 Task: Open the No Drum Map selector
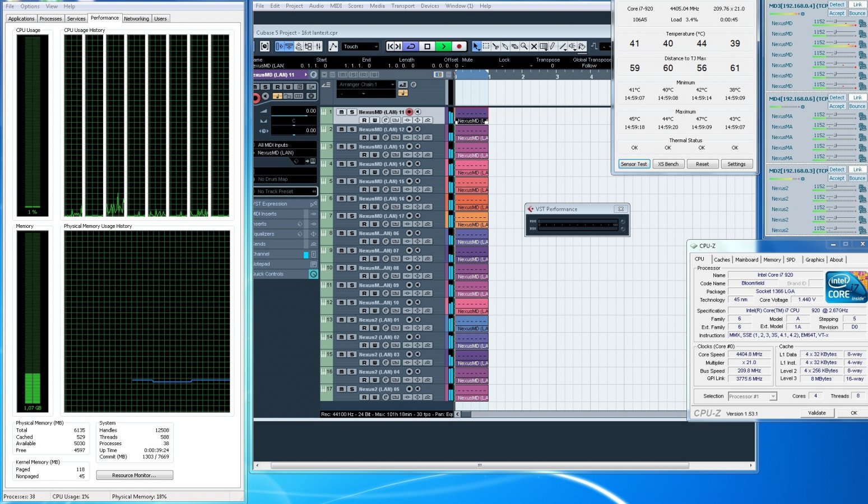click(x=285, y=179)
